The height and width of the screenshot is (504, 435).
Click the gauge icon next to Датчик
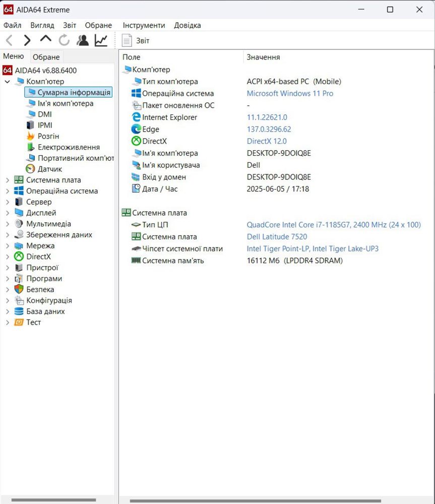click(30, 169)
